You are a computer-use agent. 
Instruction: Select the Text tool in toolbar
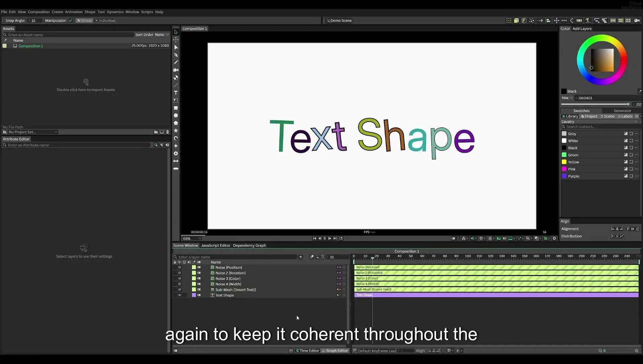click(x=176, y=93)
